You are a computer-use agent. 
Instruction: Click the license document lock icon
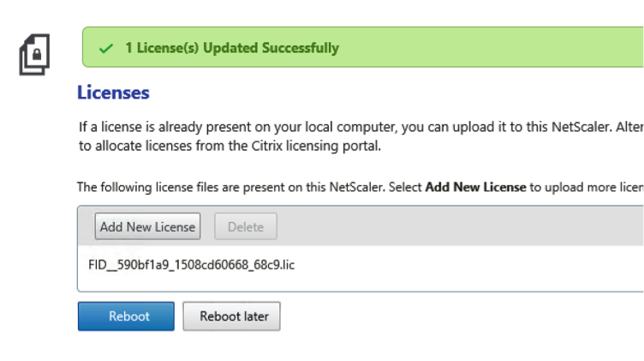(x=35, y=54)
